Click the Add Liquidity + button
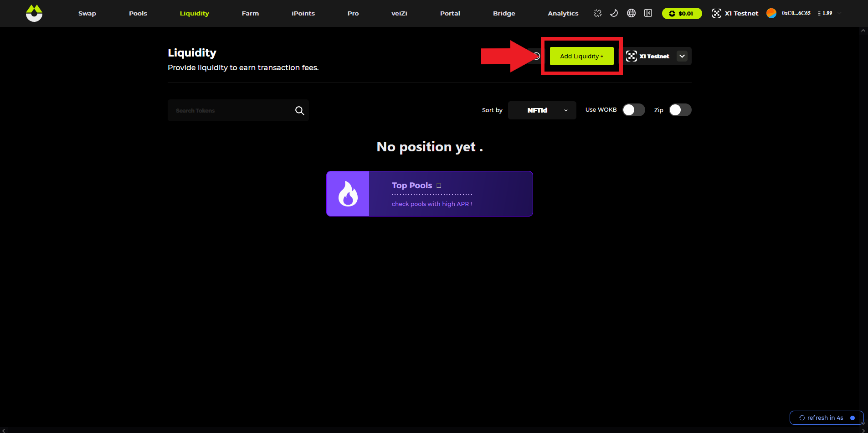 click(x=581, y=56)
